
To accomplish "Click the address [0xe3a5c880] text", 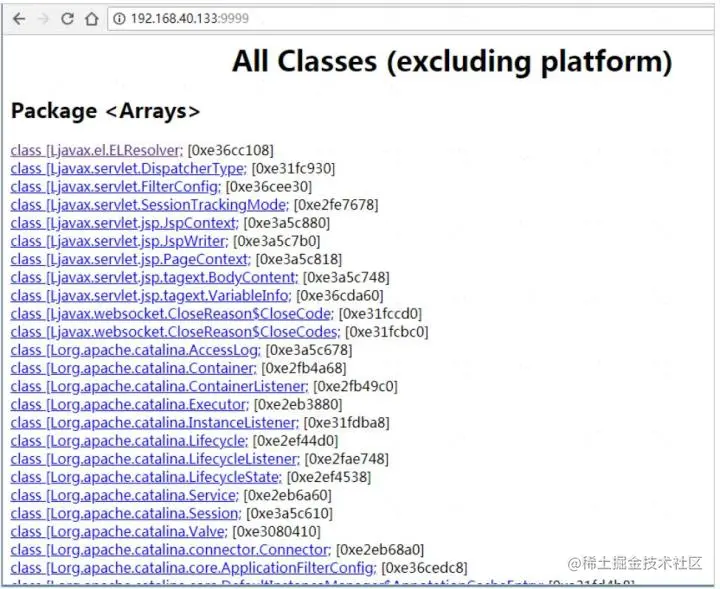I will pos(287,223).
